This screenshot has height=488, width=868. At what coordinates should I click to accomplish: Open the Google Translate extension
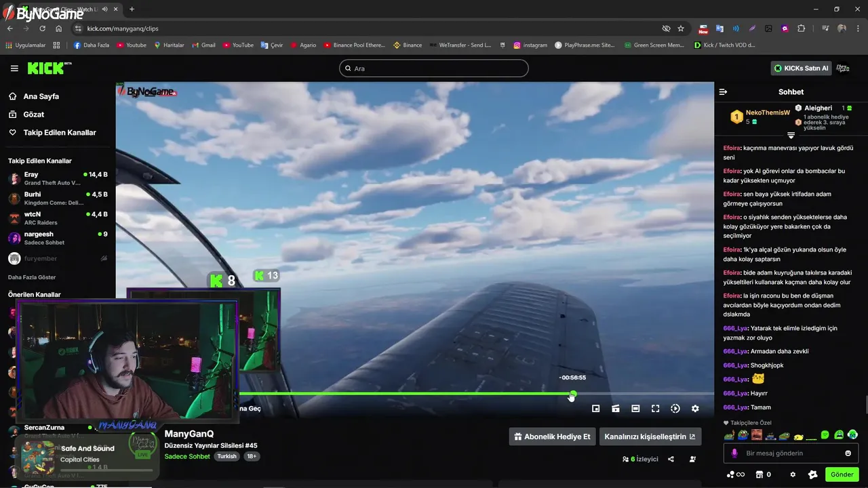(719, 28)
